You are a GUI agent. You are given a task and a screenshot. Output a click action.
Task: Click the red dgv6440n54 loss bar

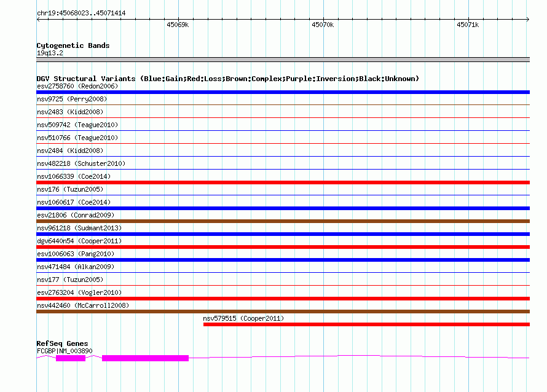click(x=283, y=247)
